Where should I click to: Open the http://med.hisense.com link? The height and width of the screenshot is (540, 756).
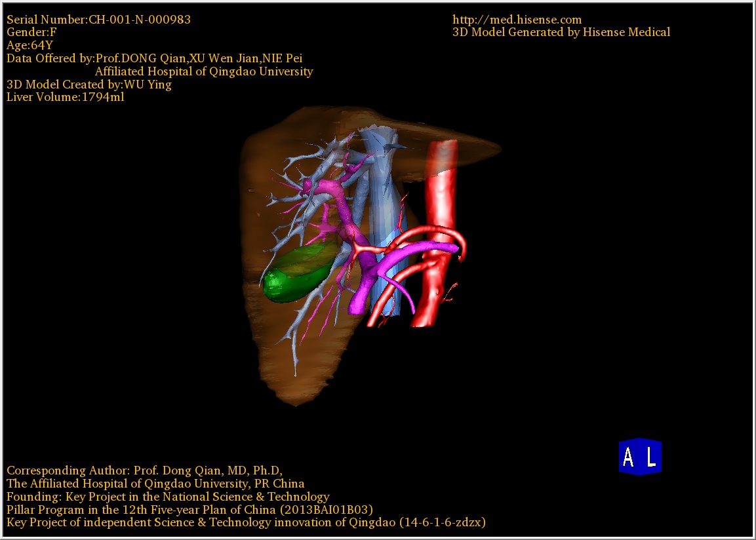tap(517, 19)
